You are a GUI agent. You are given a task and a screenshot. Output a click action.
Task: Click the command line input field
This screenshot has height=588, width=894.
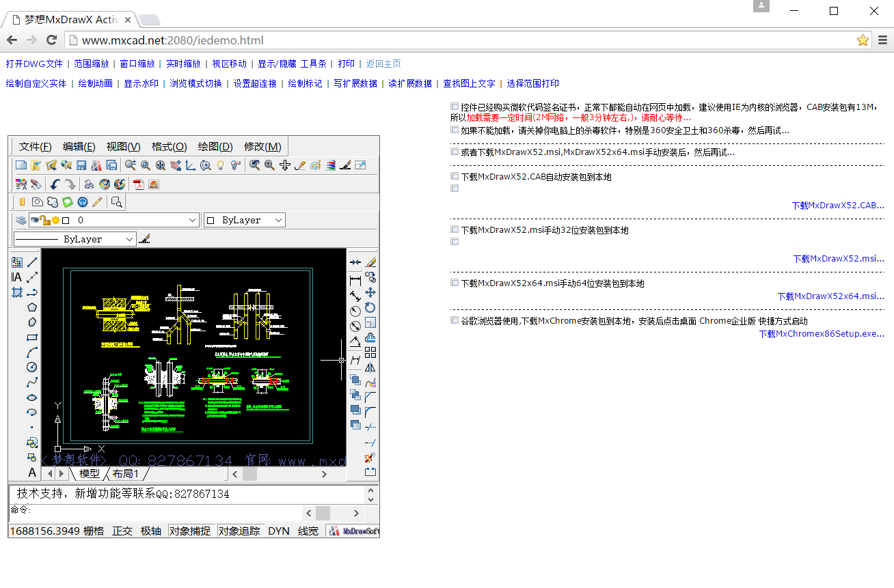156,512
